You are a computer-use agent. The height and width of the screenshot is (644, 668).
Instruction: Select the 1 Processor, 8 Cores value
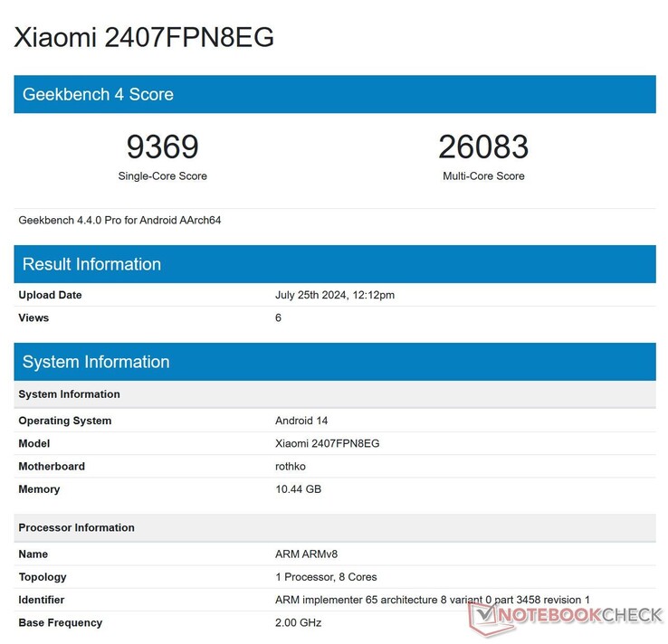click(326, 577)
